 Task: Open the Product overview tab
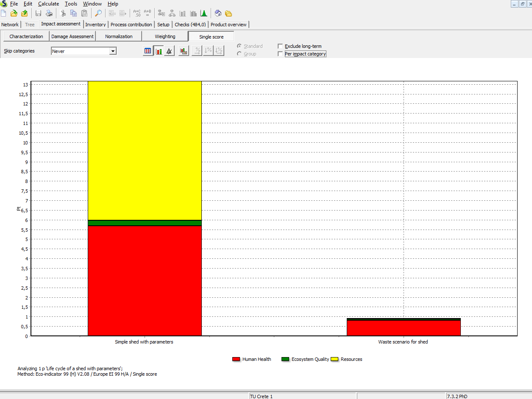(228, 25)
